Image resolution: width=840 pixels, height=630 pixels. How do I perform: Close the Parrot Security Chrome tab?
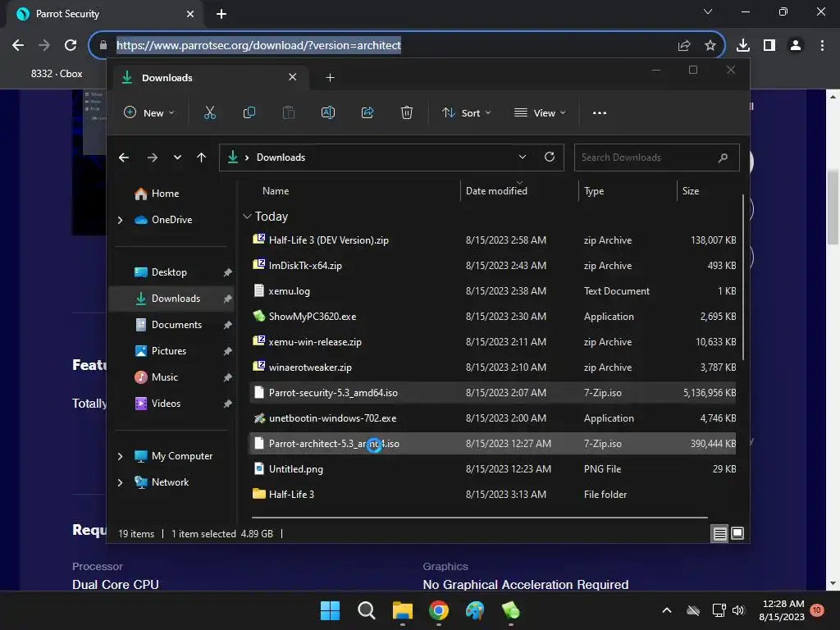(190, 14)
